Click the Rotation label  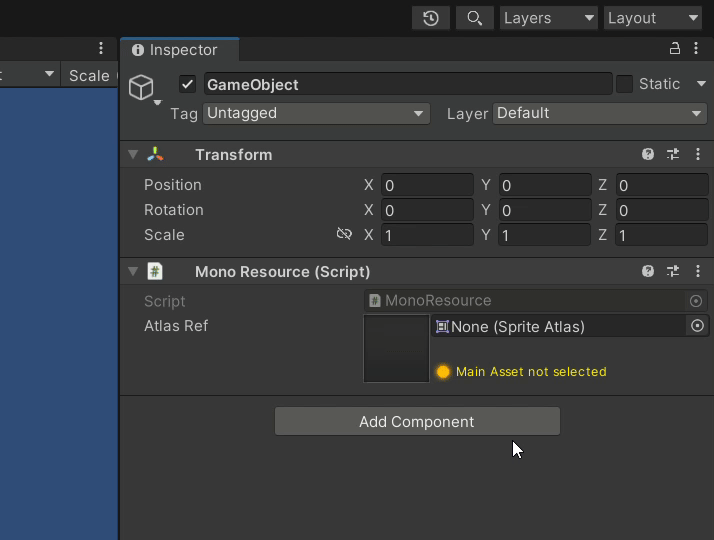click(173, 210)
